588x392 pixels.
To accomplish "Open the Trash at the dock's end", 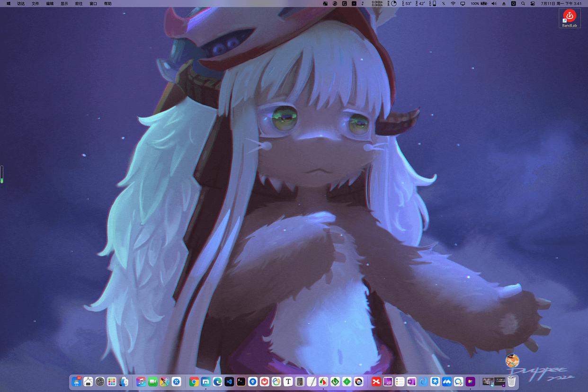I will (511, 382).
